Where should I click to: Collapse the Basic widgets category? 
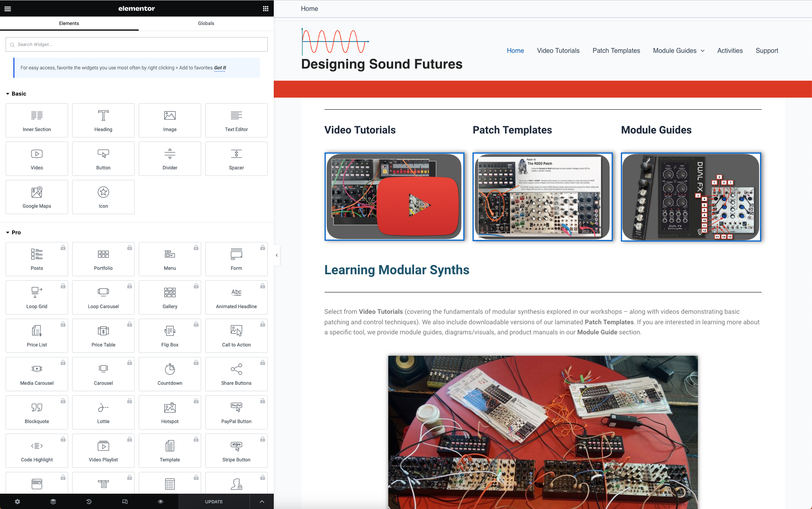[x=16, y=94]
